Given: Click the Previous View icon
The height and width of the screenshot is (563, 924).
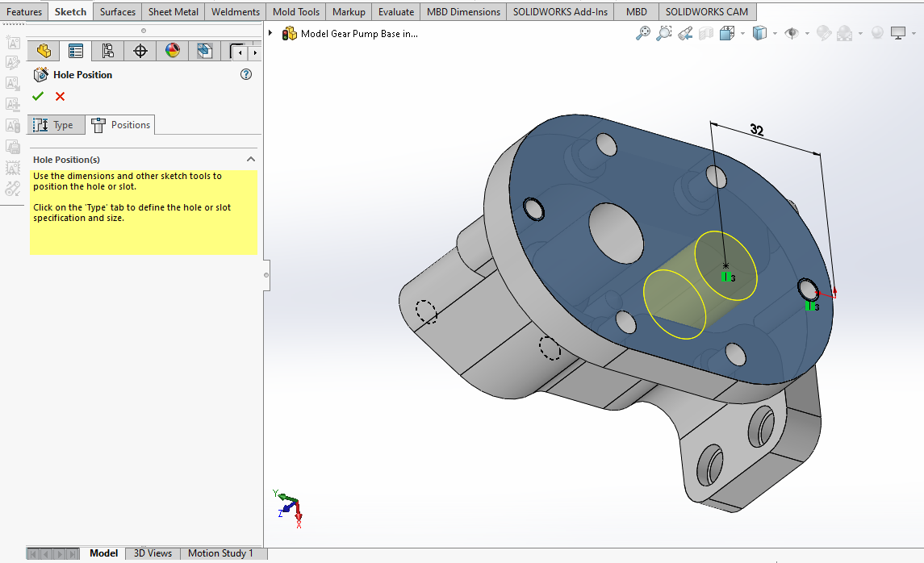Looking at the screenshot, I should pos(685,33).
